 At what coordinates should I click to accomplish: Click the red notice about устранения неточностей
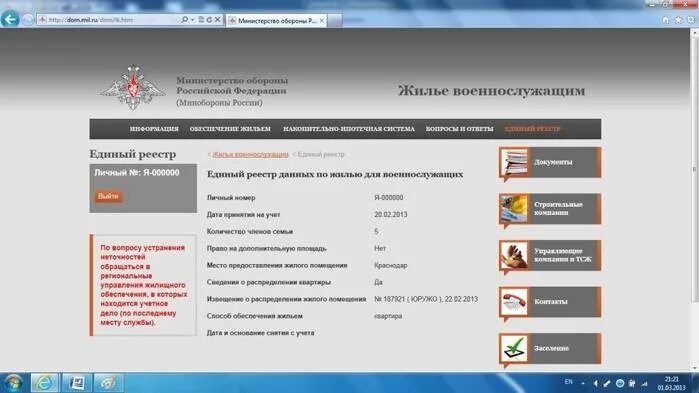(x=143, y=285)
